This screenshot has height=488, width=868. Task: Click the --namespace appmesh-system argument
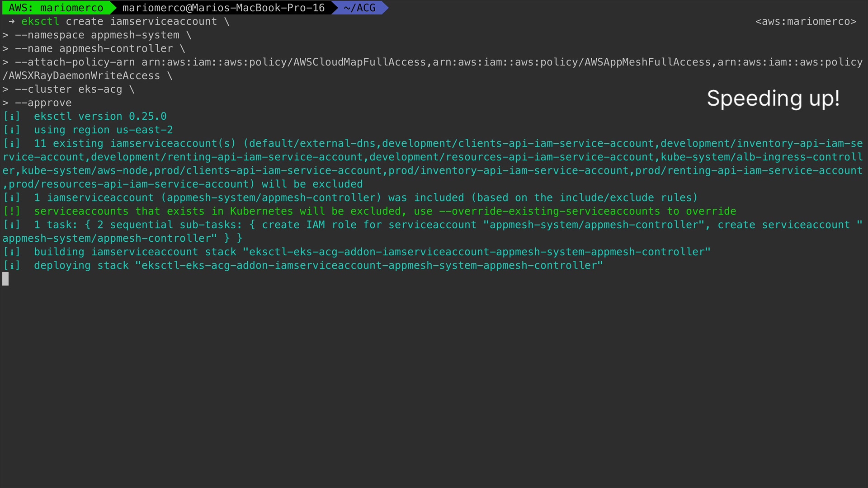[97, 35]
